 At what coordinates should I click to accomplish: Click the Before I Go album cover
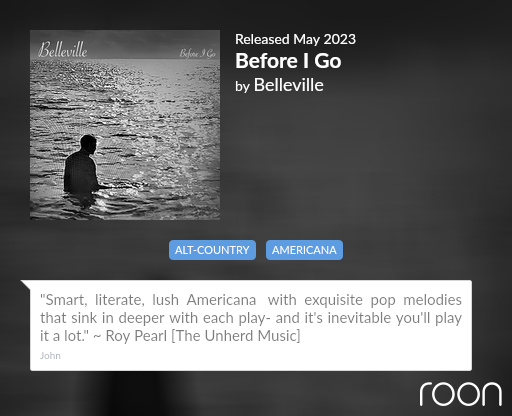tap(125, 125)
